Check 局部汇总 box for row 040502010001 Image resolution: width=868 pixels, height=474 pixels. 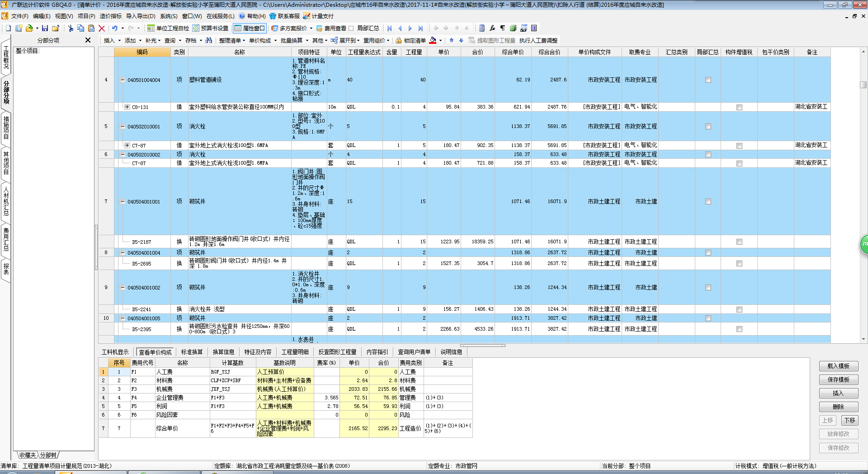point(708,127)
